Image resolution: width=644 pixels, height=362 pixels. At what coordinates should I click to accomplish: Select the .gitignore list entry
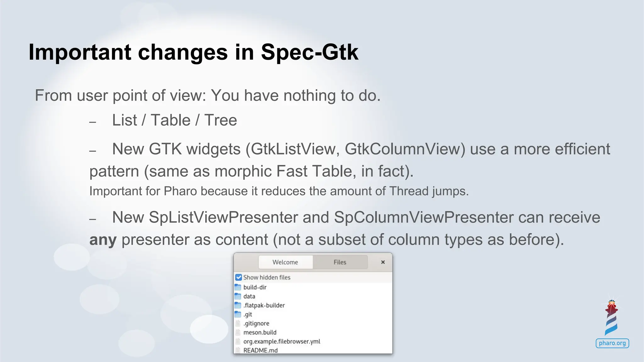pyautogui.click(x=313, y=323)
